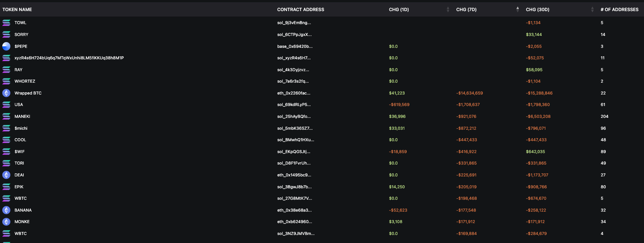Click the Ethereum icon beside Wrapped BTC
The width and height of the screenshot is (644, 243).
(7, 93)
